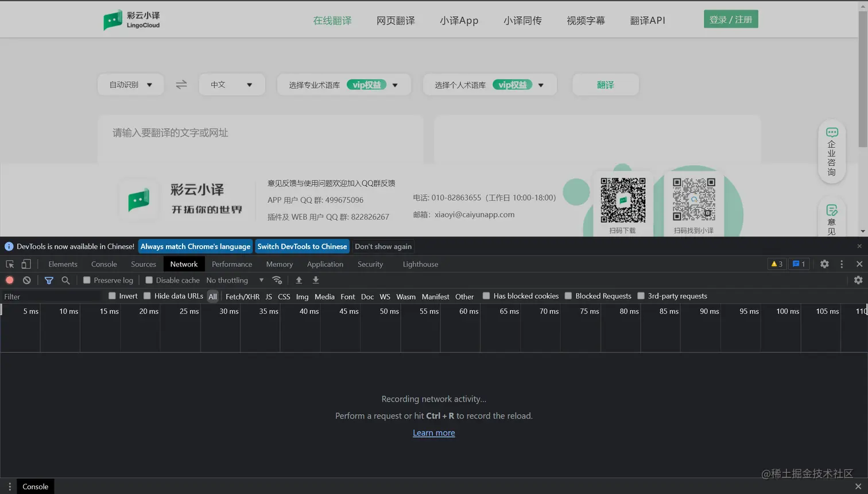Check the Disable cache option
Viewport: 868px width, 494px height.
point(149,280)
